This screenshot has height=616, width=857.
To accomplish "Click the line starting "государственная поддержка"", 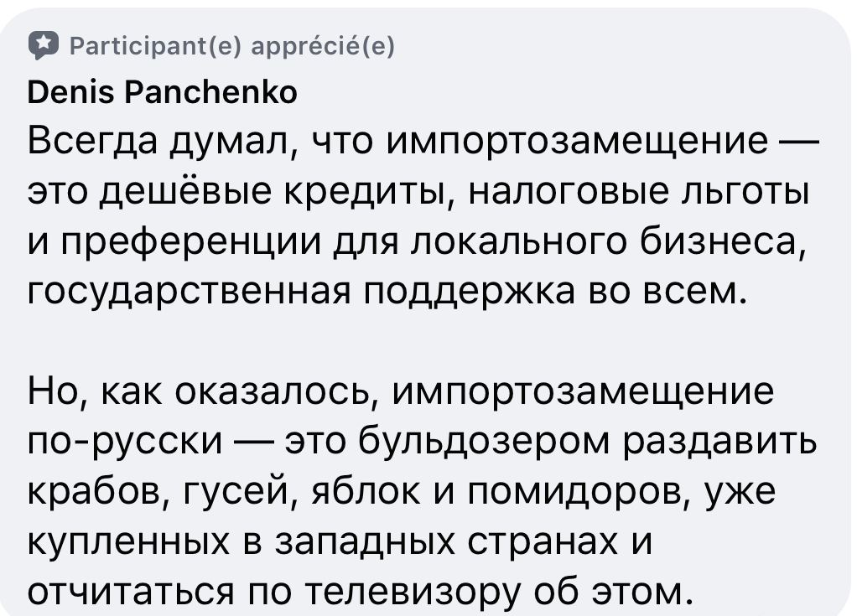I will (386, 293).
